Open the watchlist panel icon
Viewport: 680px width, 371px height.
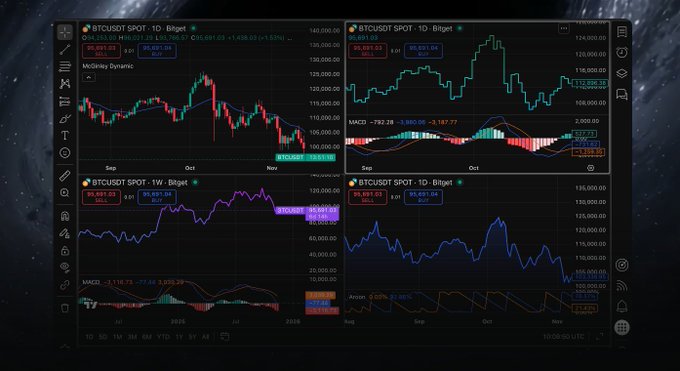point(622,32)
